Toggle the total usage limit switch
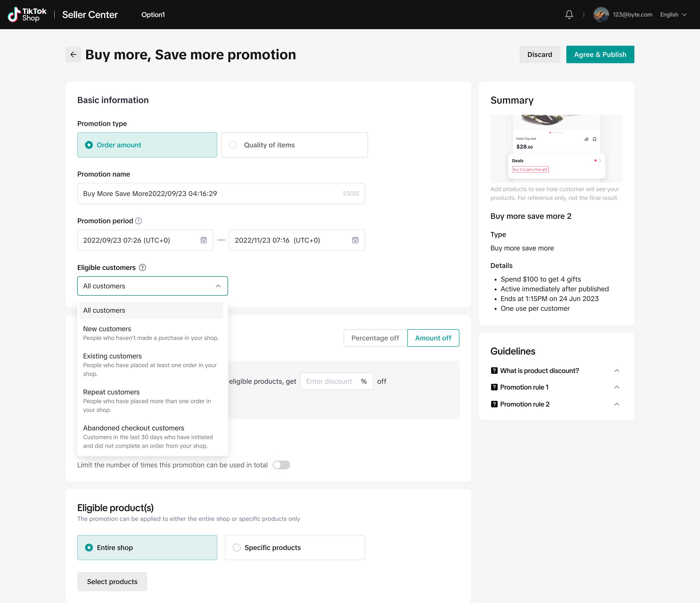700x603 pixels. coord(281,465)
